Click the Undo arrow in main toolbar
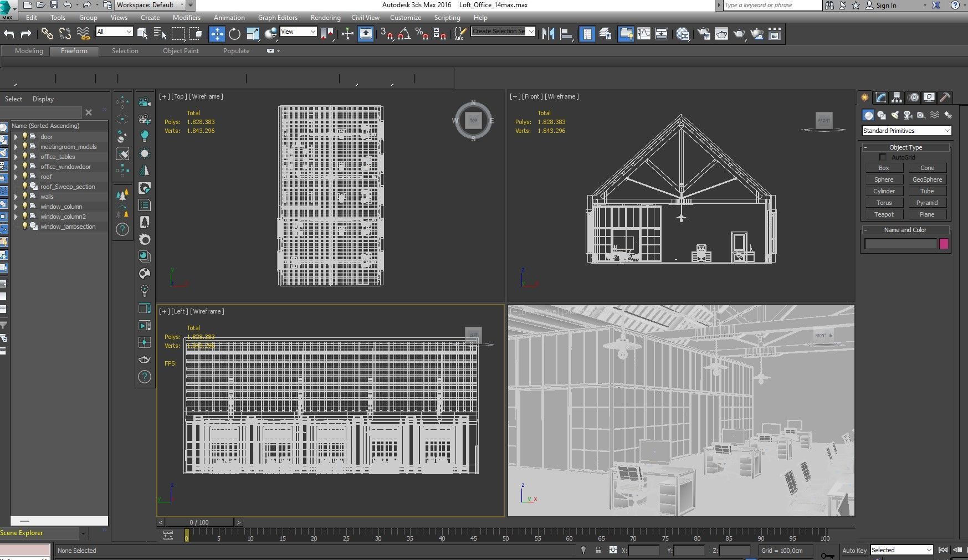 pyautogui.click(x=9, y=34)
